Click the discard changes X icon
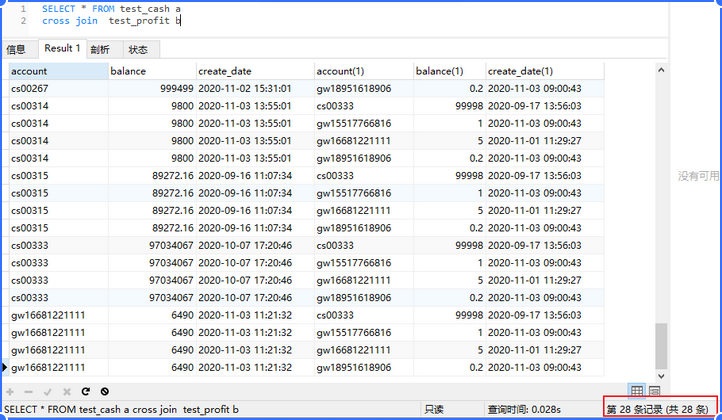This screenshot has width=722, height=420. pos(66,391)
